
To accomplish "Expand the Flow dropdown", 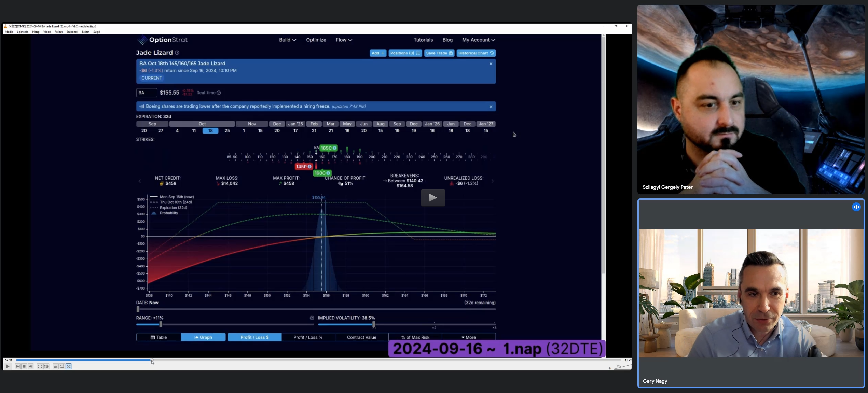I will 344,40.
